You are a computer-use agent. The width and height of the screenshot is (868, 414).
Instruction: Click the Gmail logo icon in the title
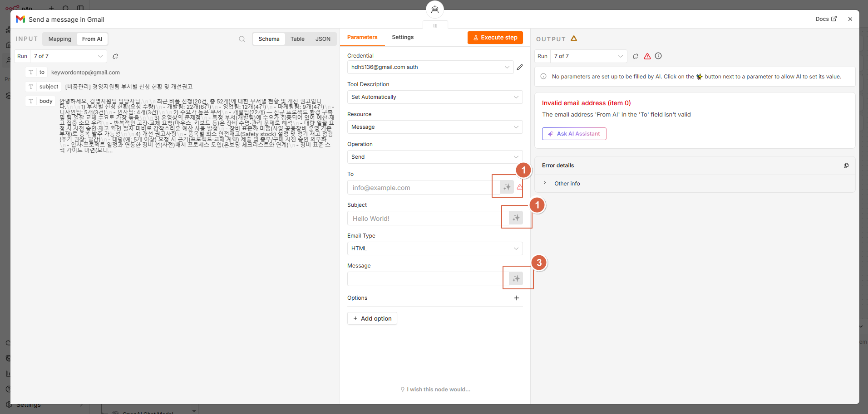[20, 19]
